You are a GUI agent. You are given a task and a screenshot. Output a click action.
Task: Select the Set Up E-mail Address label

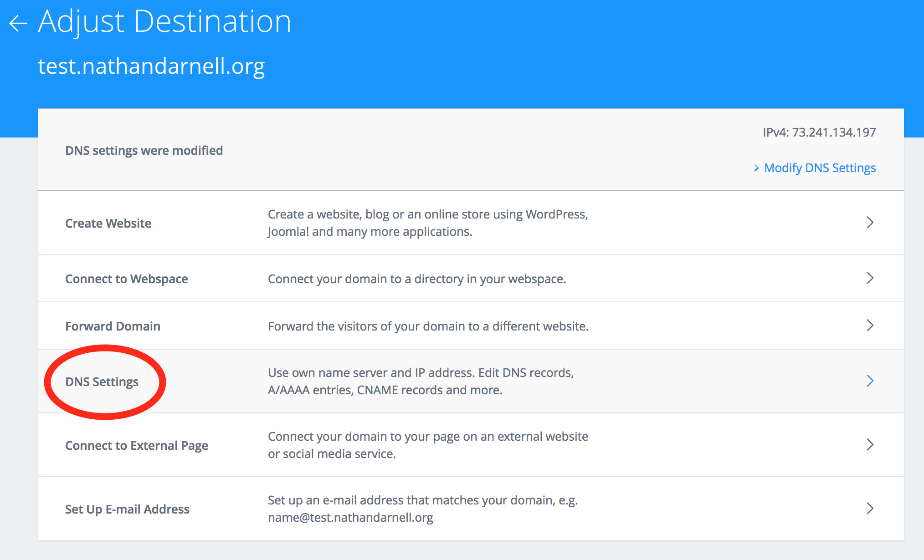[127, 509]
